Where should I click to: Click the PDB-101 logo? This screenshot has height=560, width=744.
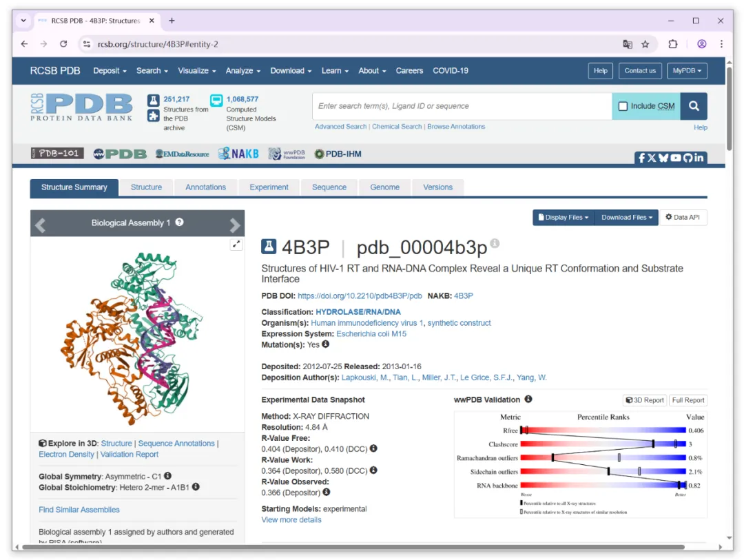(57, 154)
